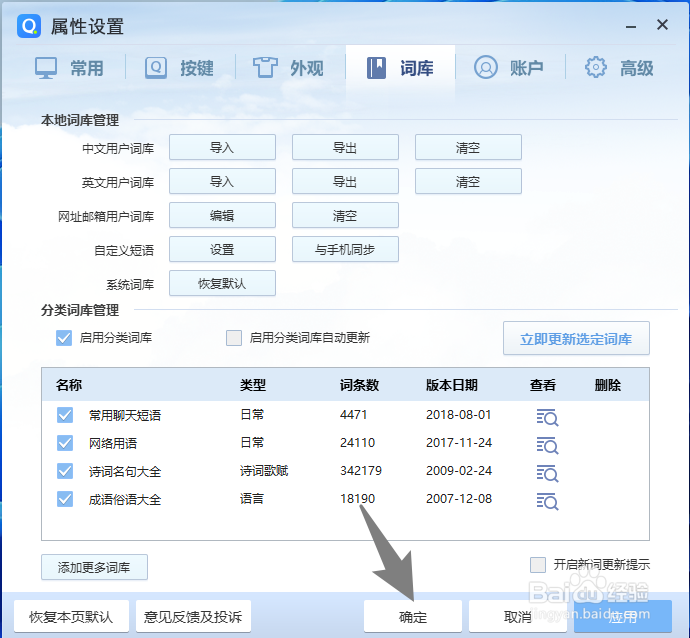
Task: Confirm settings with 确定
Action: pyautogui.click(x=413, y=616)
